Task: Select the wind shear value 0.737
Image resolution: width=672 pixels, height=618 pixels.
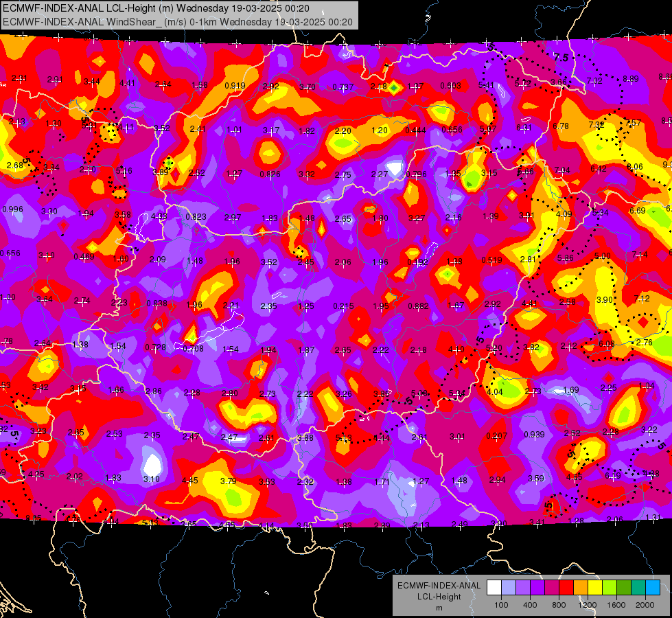Action: [x=343, y=87]
